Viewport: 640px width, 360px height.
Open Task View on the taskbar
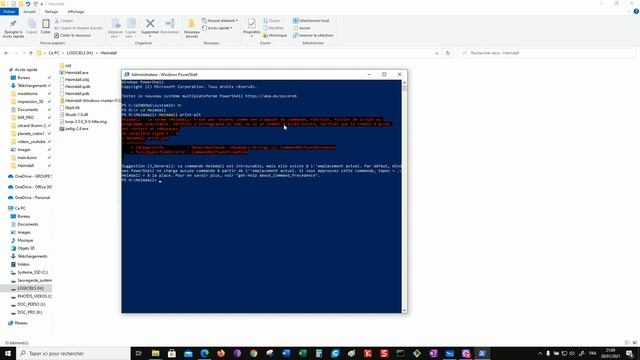[x=139, y=353]
